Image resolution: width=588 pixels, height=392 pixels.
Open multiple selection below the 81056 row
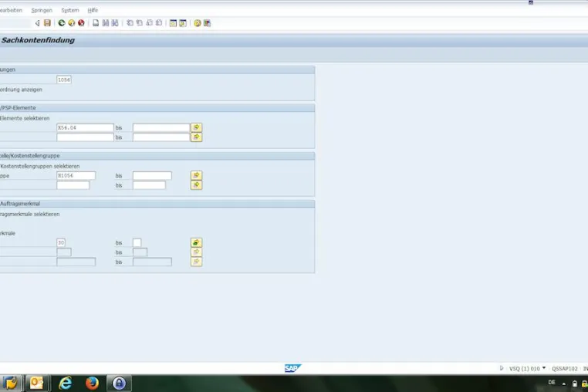point(197,185)
